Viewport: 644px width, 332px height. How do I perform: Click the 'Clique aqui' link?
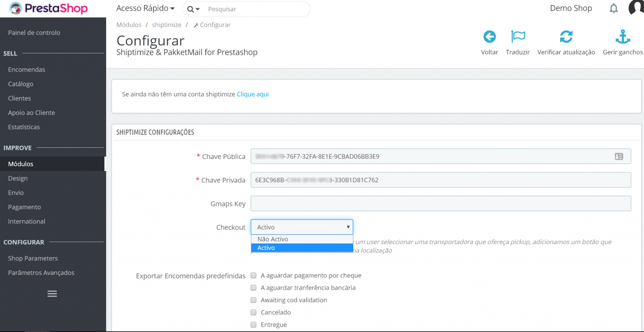coord(253,94)
